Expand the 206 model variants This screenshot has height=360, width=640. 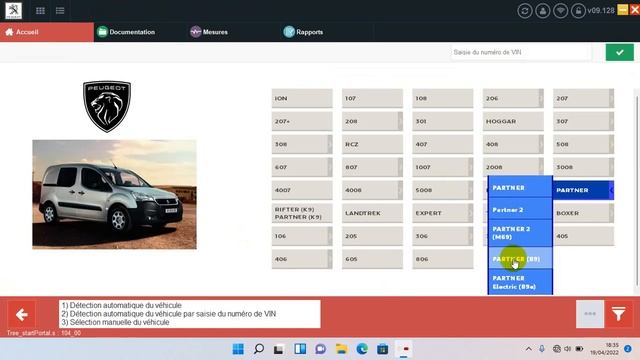[541, 98]
